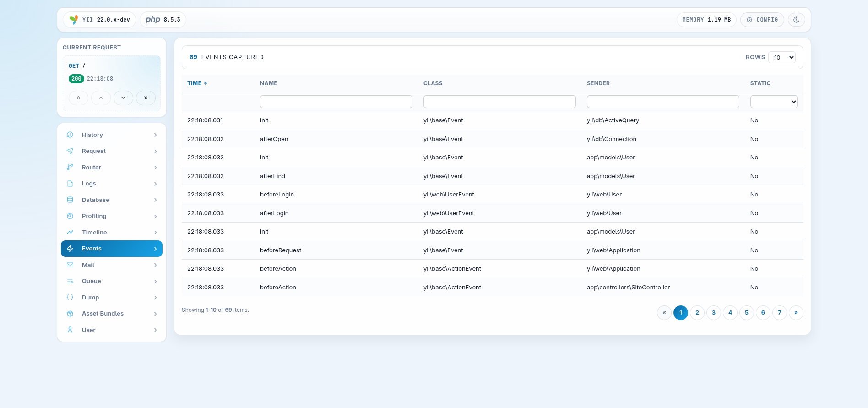Open the Profiling panel
This screenshot has height=408, width=868.
click(x=112, y=216)
